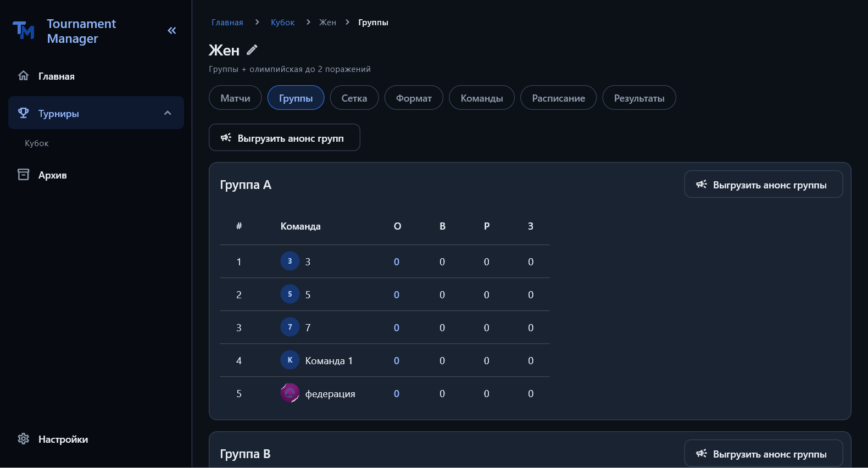Collapse the sidebar with double chevron
This screenshot has height=468, width=868.
tap(172, 31)
